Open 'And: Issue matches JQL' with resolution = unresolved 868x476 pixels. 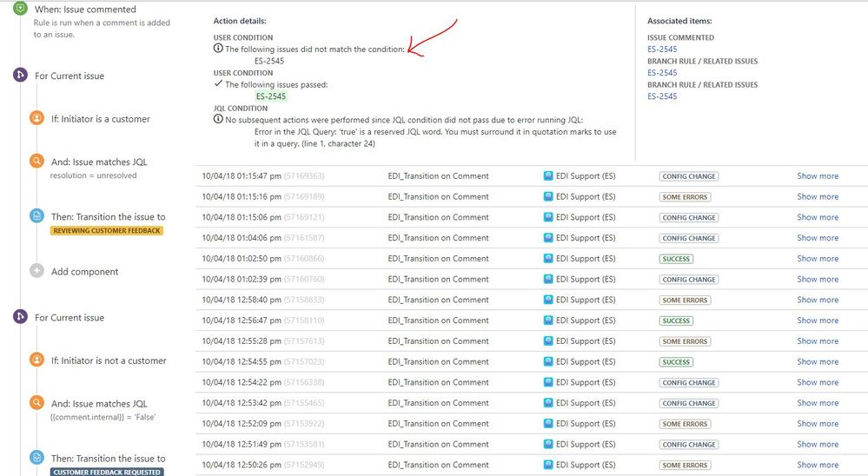pos(99,162)
